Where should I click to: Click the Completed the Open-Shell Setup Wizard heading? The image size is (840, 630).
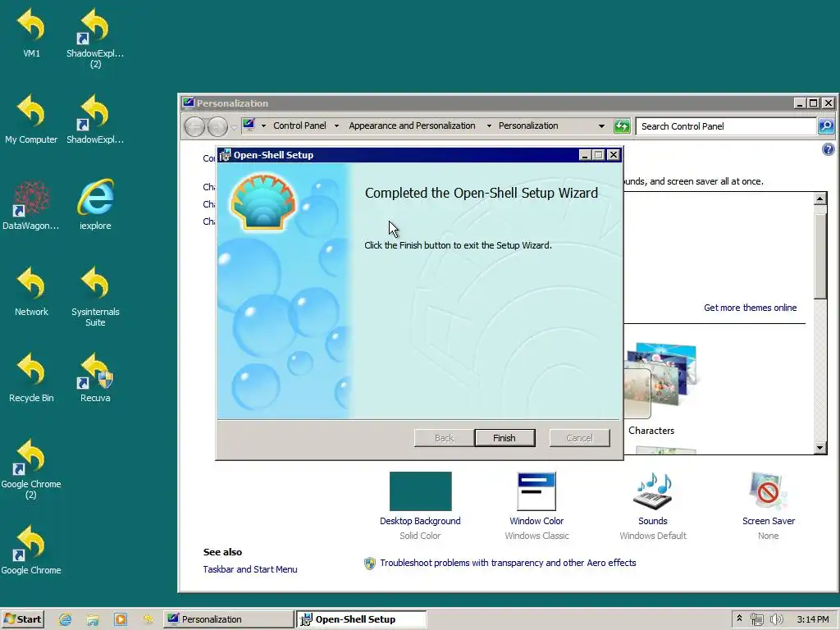point(481,193)
